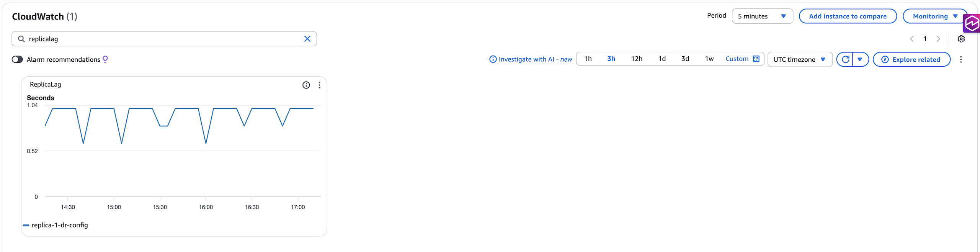Choose Custom time range
Screen dimensions: 980x252
tap(737, 59)
